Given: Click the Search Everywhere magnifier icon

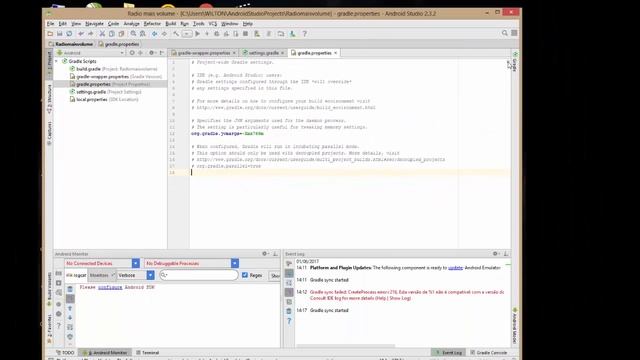Looking at the screenshot, I should tap(505, 33).
